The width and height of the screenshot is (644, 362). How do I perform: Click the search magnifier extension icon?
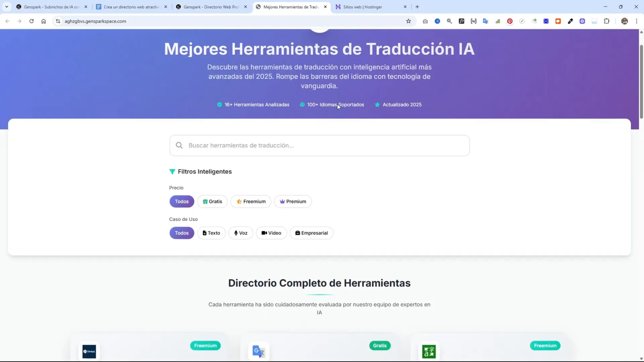(x=450, y=21)
